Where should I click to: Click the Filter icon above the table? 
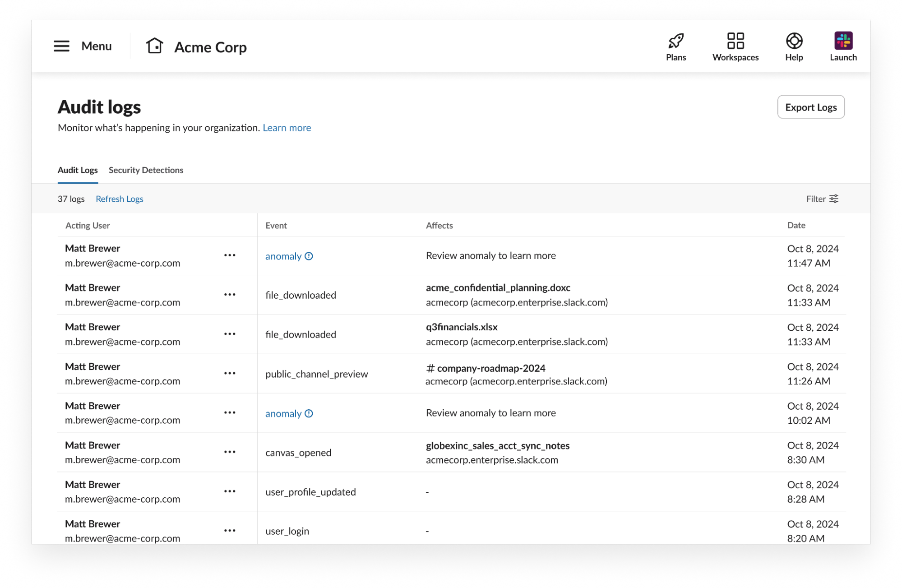(834, 199)
